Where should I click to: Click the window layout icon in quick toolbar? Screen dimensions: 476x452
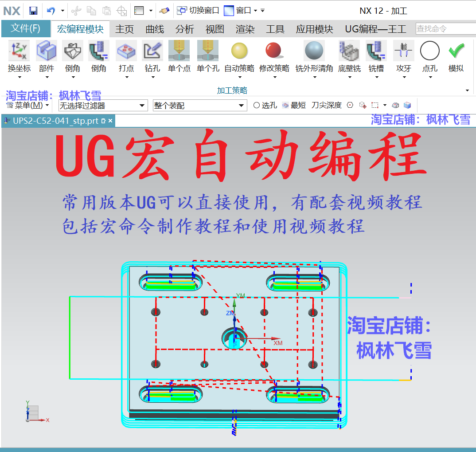[x=139, y=11]
